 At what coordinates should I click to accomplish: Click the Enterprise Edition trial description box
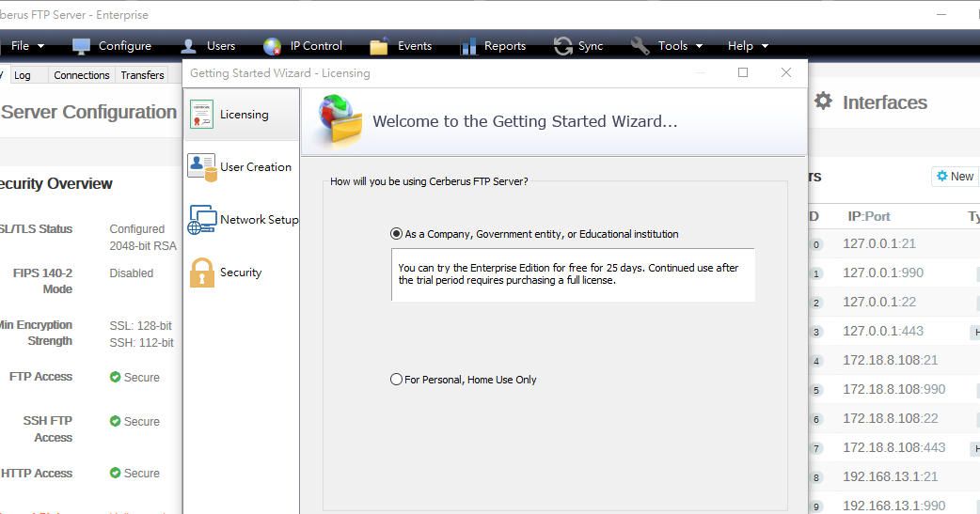click(x=573, y=274)
